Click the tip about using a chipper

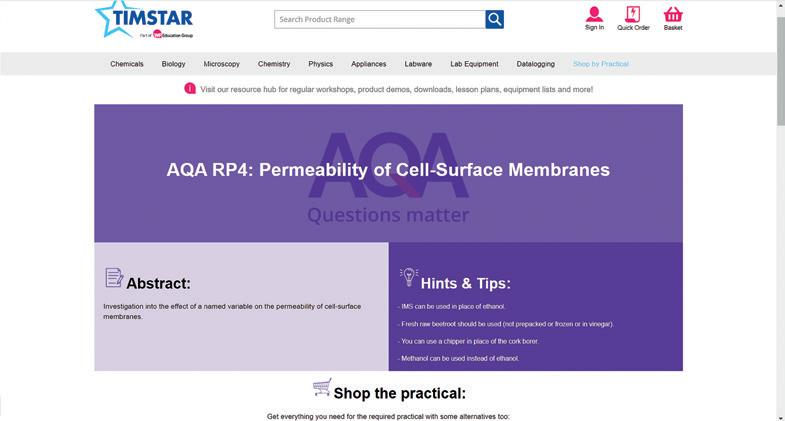tap(468, 341)
